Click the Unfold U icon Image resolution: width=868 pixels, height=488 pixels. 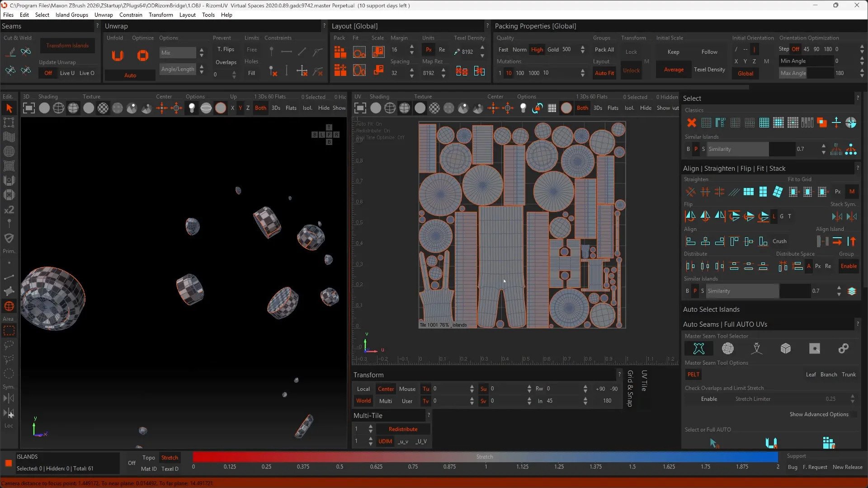(x=118, y=56)
